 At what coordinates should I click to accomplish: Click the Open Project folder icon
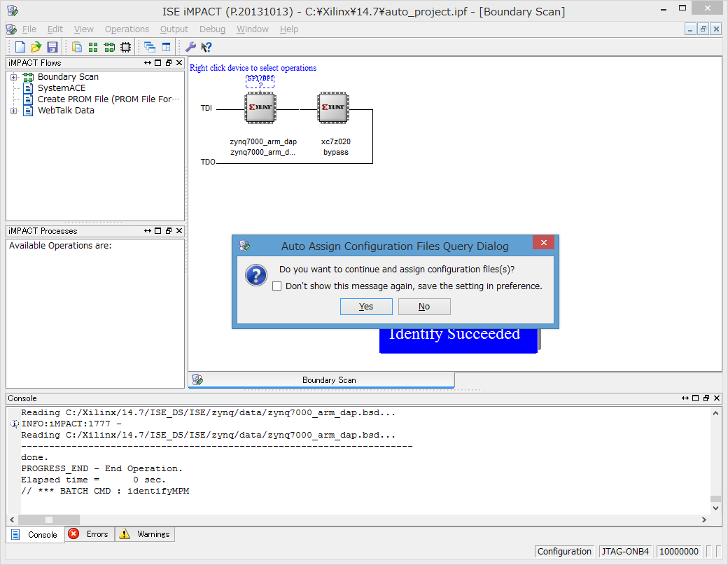(x=36, y=47)
